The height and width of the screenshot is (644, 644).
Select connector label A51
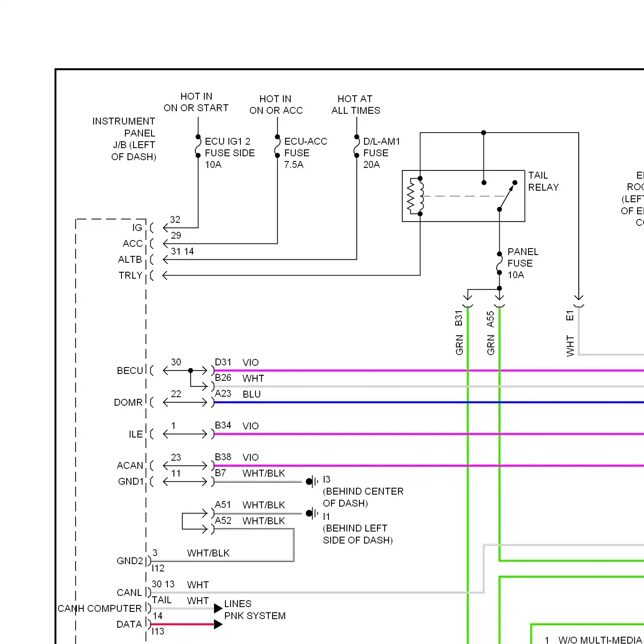223,504
